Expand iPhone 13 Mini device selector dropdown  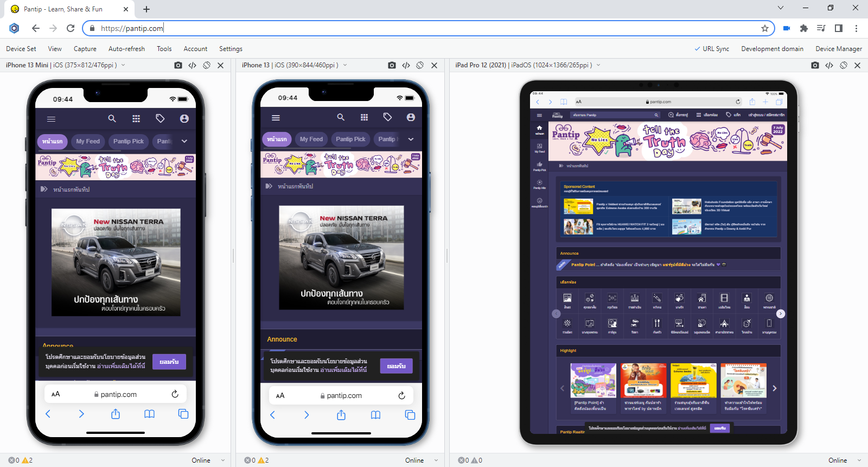click(123, 65)
